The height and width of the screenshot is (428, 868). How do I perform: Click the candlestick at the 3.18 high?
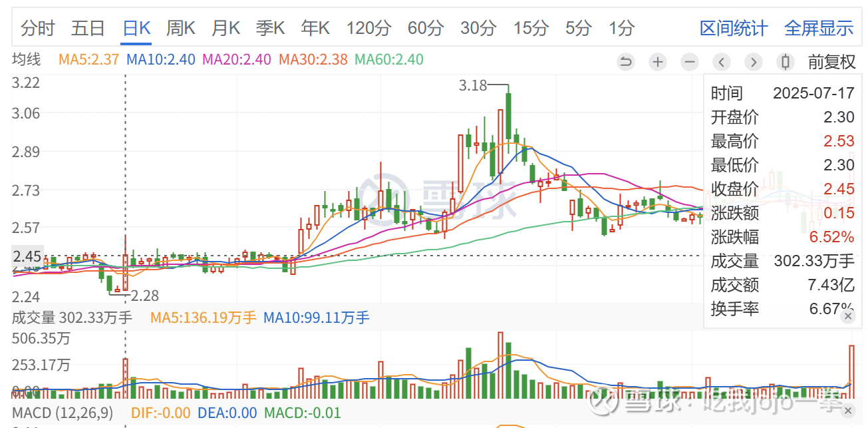(508, 116)
